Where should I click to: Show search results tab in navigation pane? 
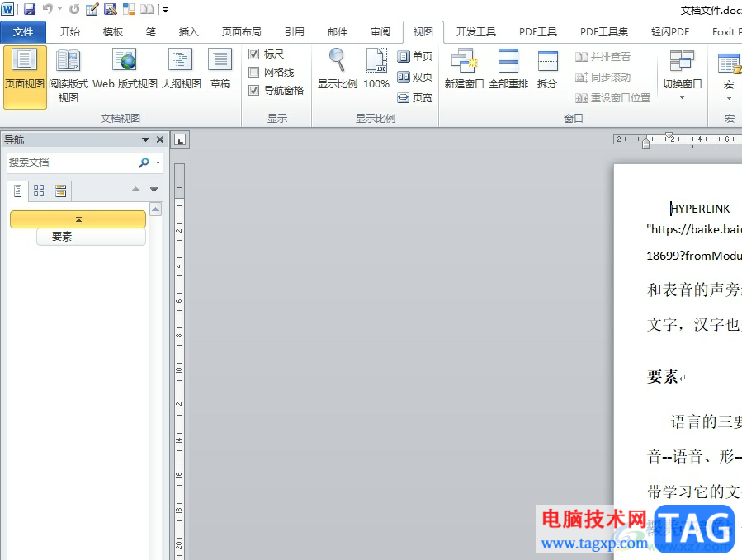[x=60, y=191]
